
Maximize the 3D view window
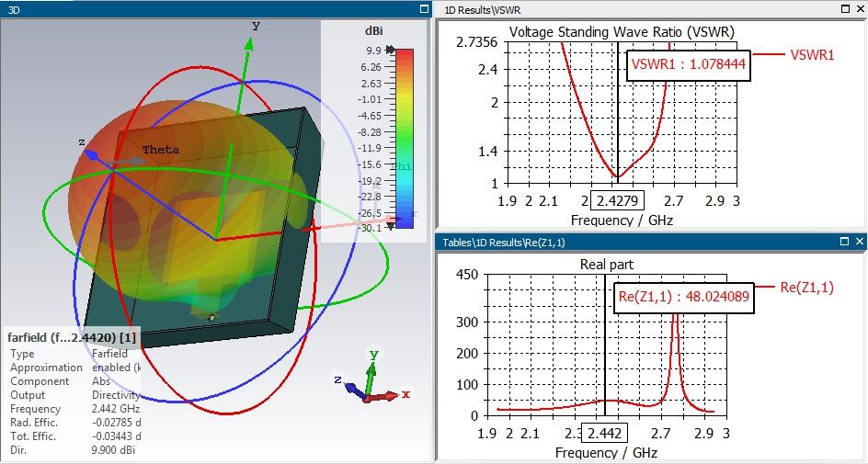425,9
